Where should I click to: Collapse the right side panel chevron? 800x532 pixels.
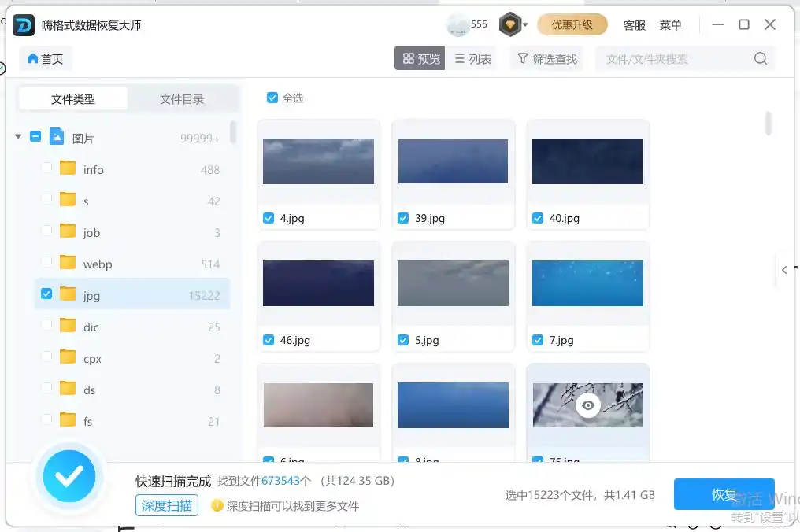click(x=784, y=269)
